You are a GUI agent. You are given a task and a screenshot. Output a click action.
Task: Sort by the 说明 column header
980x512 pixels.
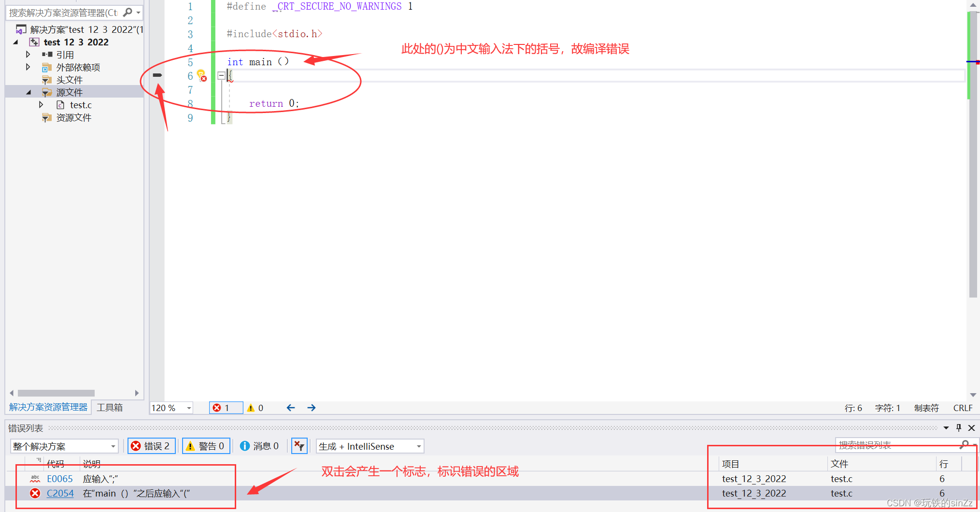click(x=92, y=464)
